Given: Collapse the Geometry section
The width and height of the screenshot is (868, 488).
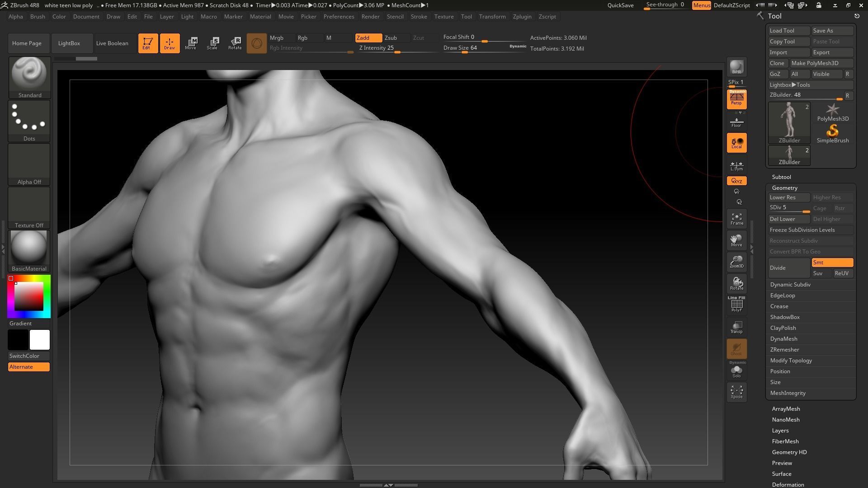Looking at the screenshot, I should click(784, 188).
